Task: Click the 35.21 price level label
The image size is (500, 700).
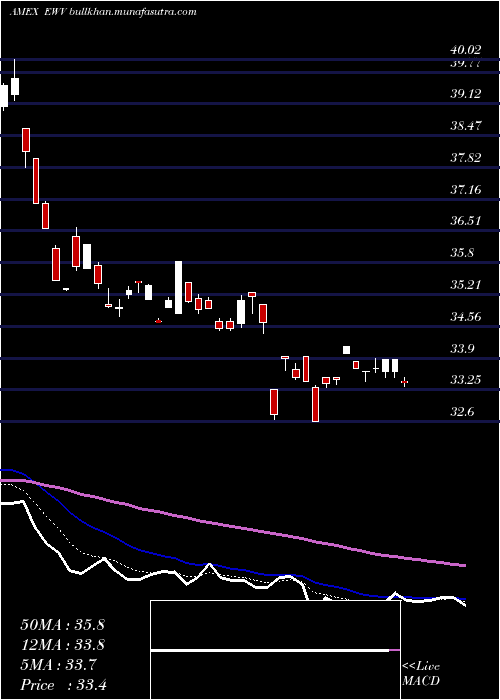Action: tap(465, 285)
